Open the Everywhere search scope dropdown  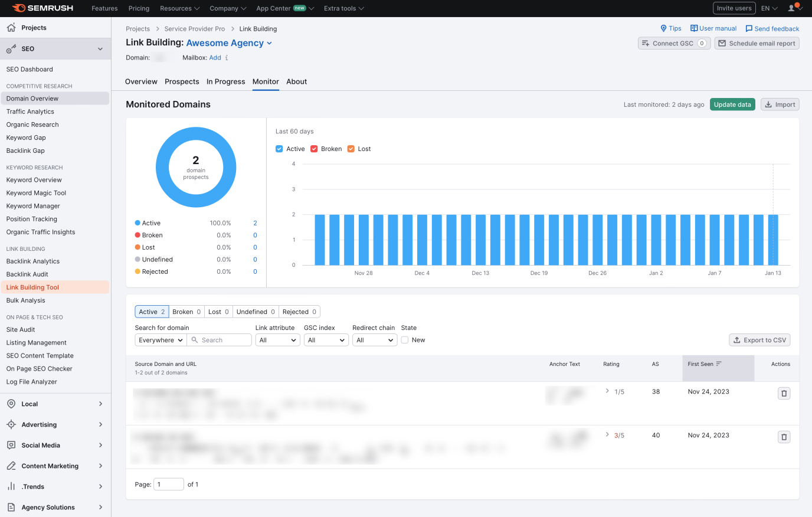pos(161,340)
